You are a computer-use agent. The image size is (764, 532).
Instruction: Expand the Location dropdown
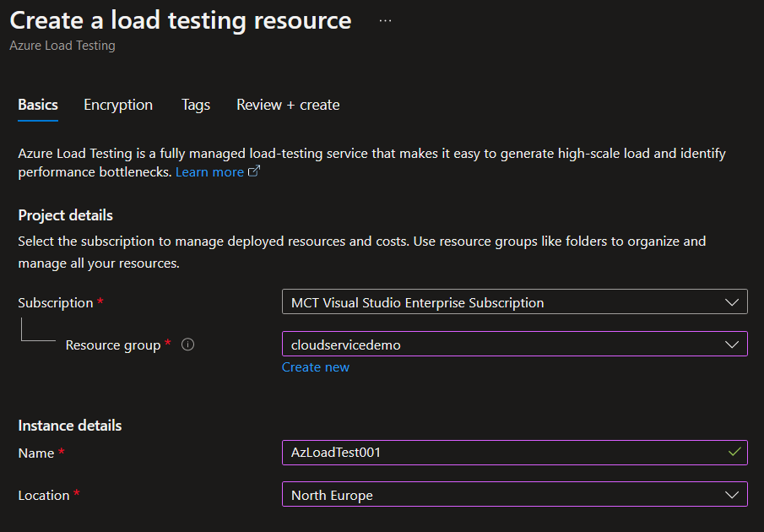point(514,494)
